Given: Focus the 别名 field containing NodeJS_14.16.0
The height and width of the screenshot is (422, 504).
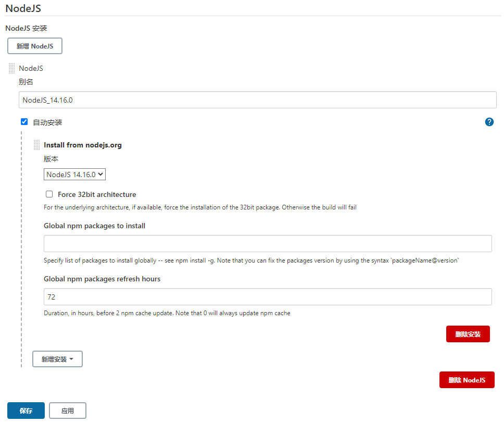Looking at the screenshot, I should [x=257, y=100].
